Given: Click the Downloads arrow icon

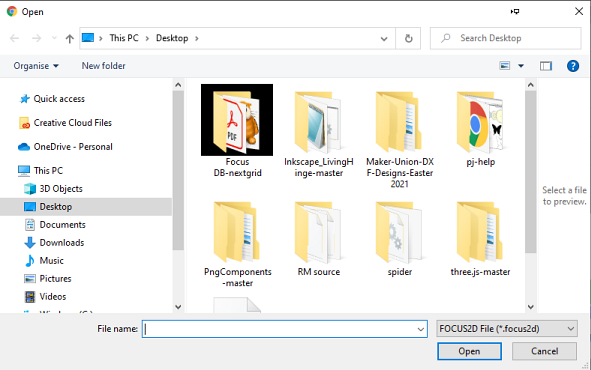Looking at the screenshot, I should (30, 243).
